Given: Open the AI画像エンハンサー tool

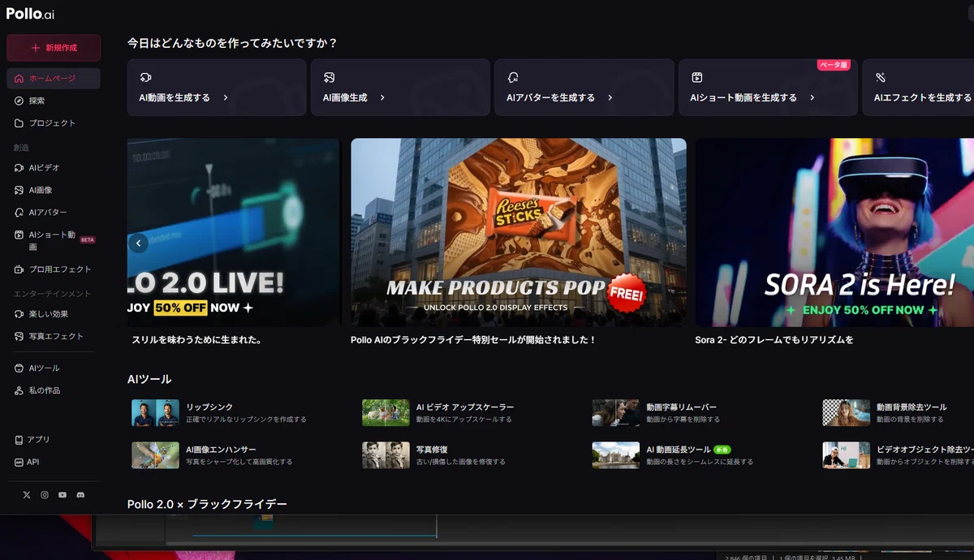Looking at the screenshot, I should (x=213, y=454).
